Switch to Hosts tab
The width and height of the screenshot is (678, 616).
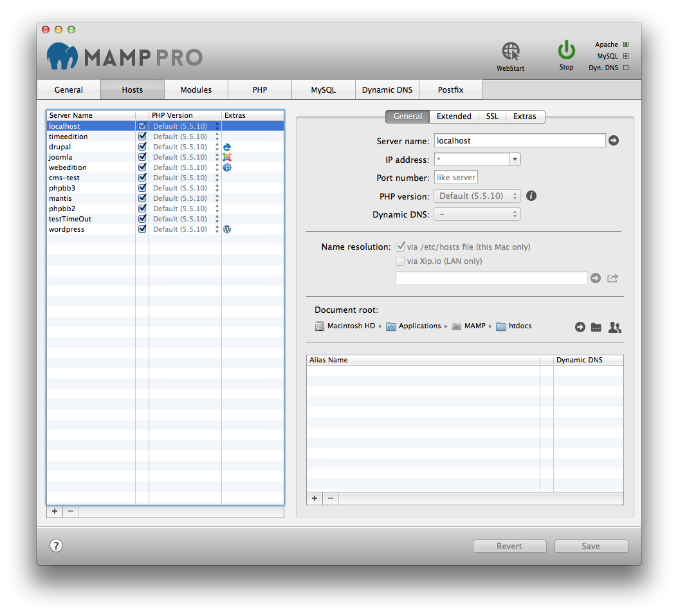click(133, 90)
